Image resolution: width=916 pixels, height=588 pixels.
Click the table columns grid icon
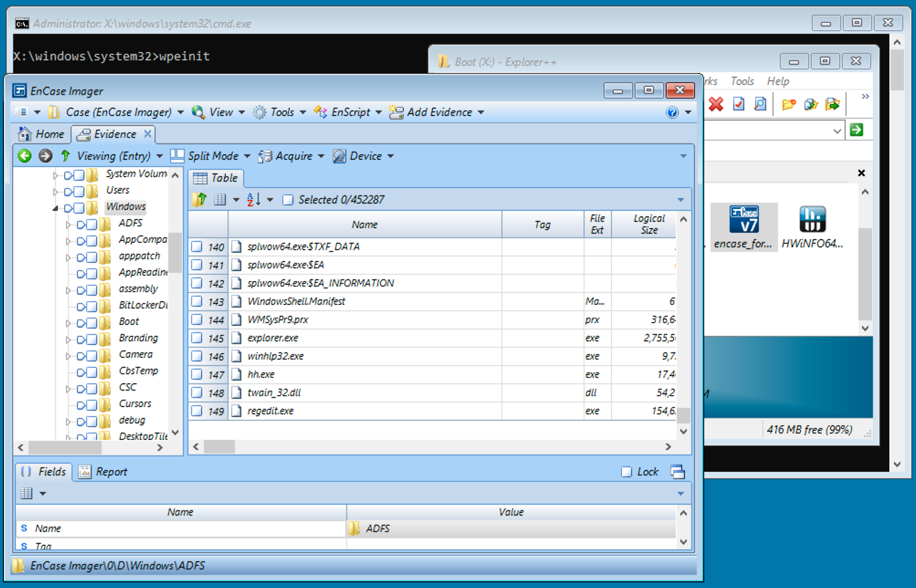(220, 200)
